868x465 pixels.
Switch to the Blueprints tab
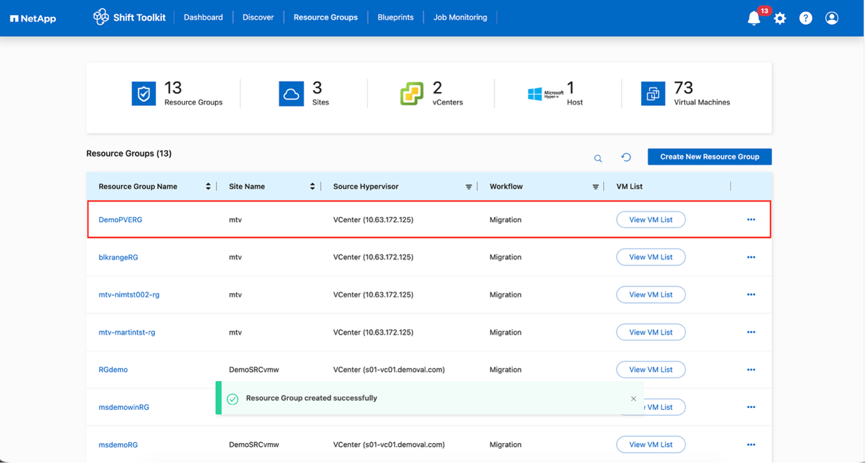pos(395,18)
